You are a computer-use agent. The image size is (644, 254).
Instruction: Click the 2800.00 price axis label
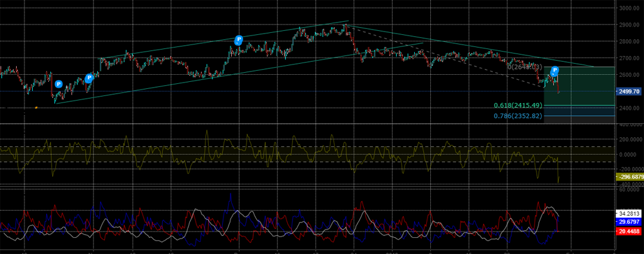click(x=629, y=41)
